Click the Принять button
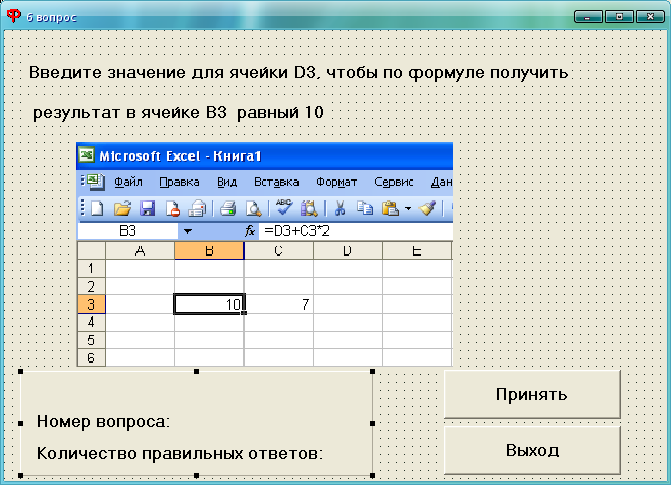 [x=532, y=394]
